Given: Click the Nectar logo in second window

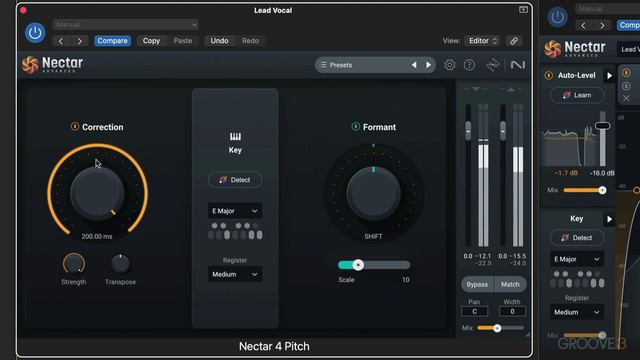Looking at the screenshot, I should [553, 49].
